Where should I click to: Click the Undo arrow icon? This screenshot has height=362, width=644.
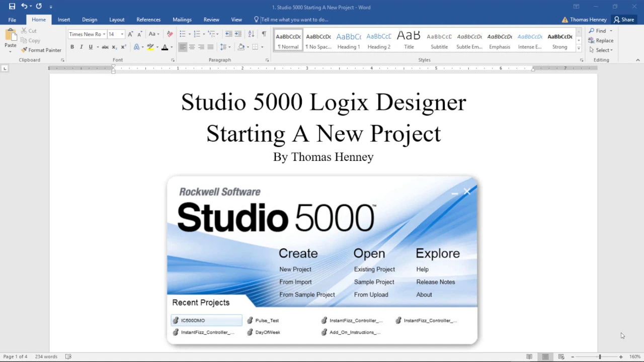(x=24, y=7)
